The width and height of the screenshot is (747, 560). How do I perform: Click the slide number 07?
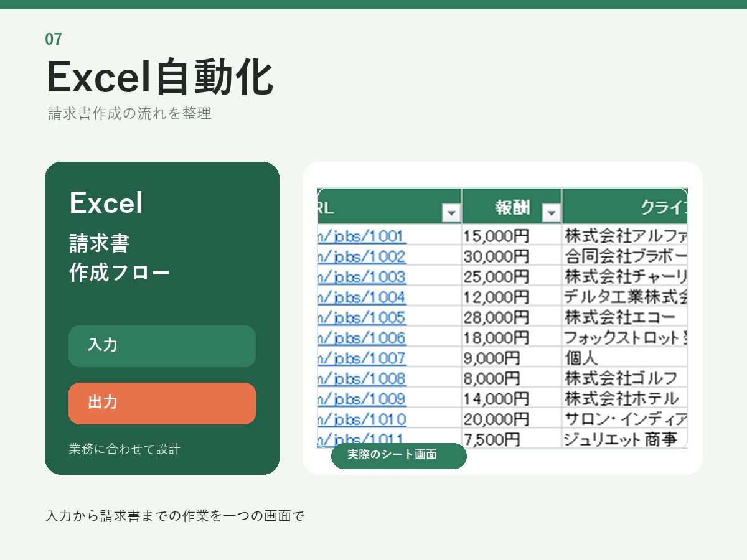pyautogui.click(x=54, y=39)
